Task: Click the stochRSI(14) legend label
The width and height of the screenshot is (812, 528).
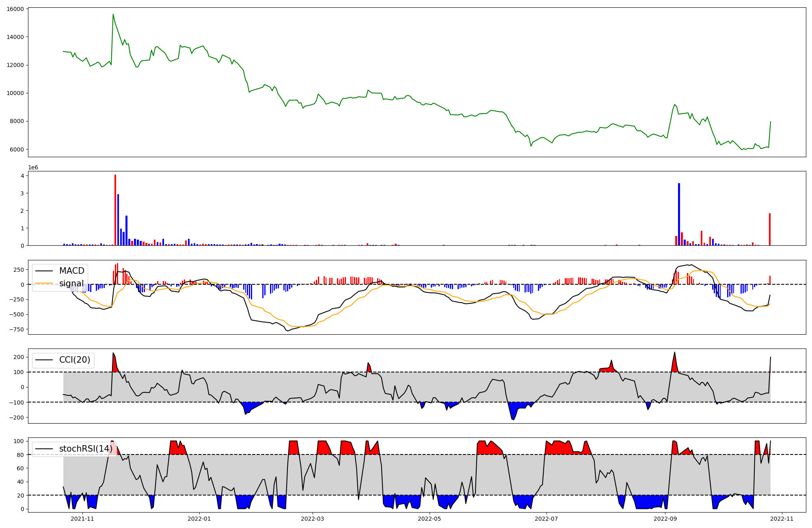Action: point(86,449)
